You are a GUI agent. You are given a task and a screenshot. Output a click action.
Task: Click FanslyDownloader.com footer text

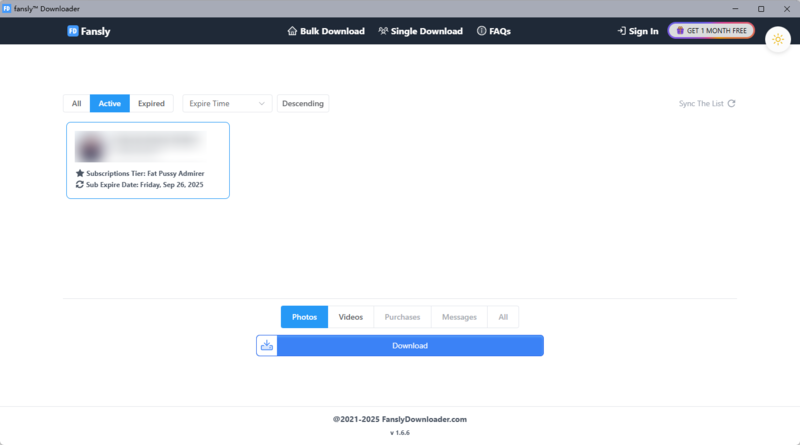pyautogui.click(x=424, y=419)
